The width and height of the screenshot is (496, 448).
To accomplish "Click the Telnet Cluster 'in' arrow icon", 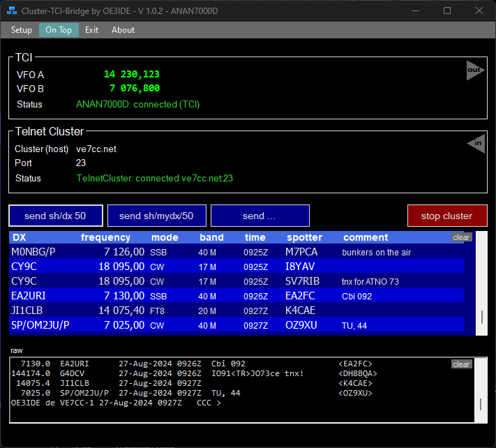I will click(476, 143).
